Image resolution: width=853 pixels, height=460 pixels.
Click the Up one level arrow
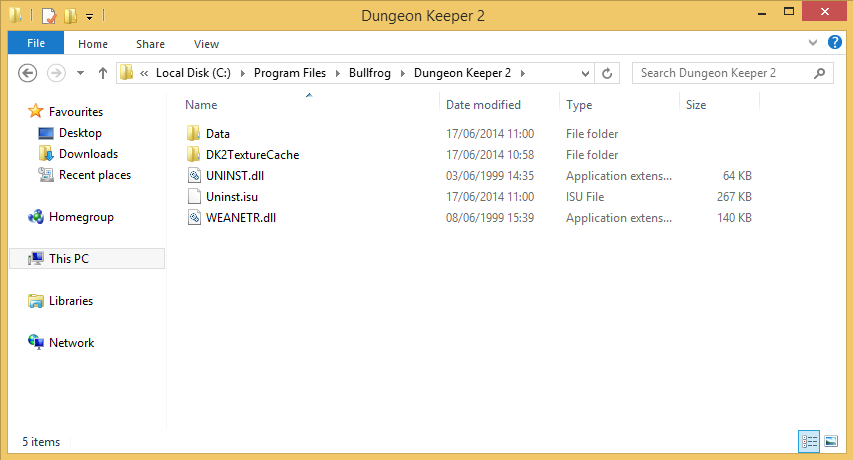102,73
